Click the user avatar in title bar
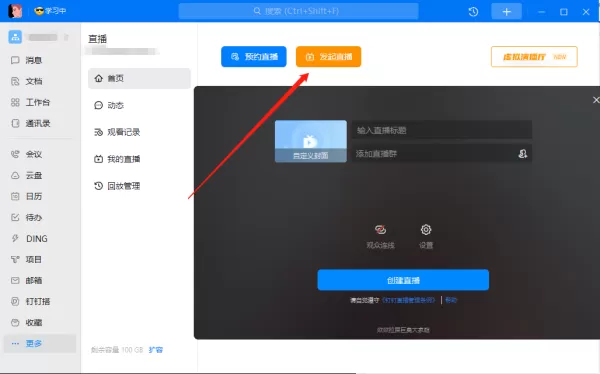Viewport: 600px width, 374px height. 15,11
